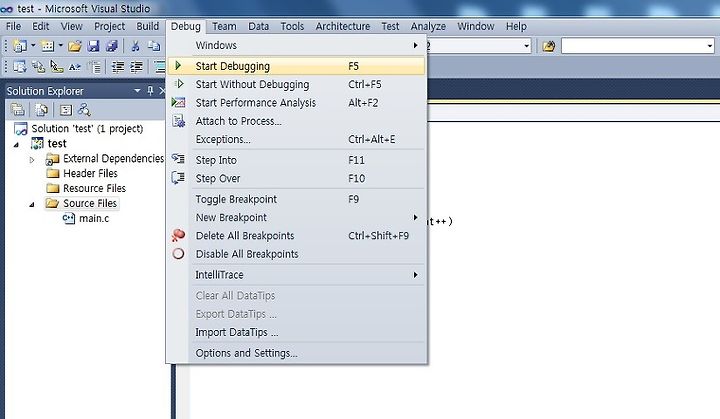
Task: Open the solution configuration dropdown arrow
Action: click(526, 46)
